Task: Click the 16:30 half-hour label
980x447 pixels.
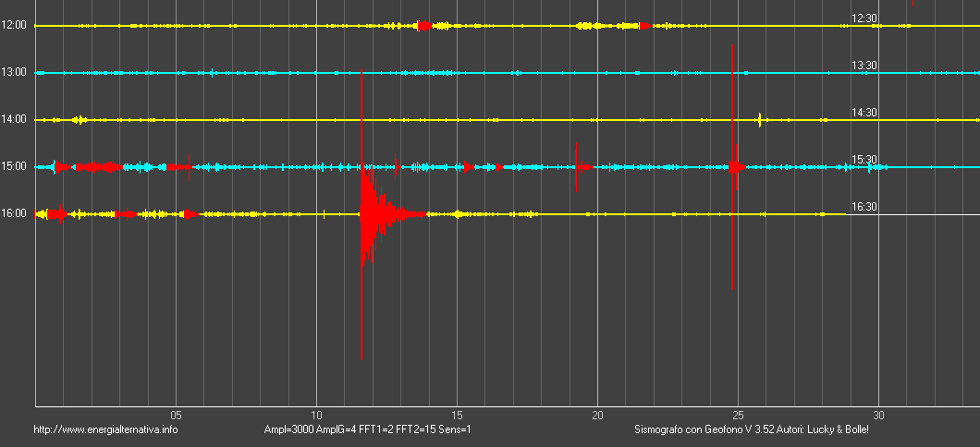Action: click(x=864, y=207)
